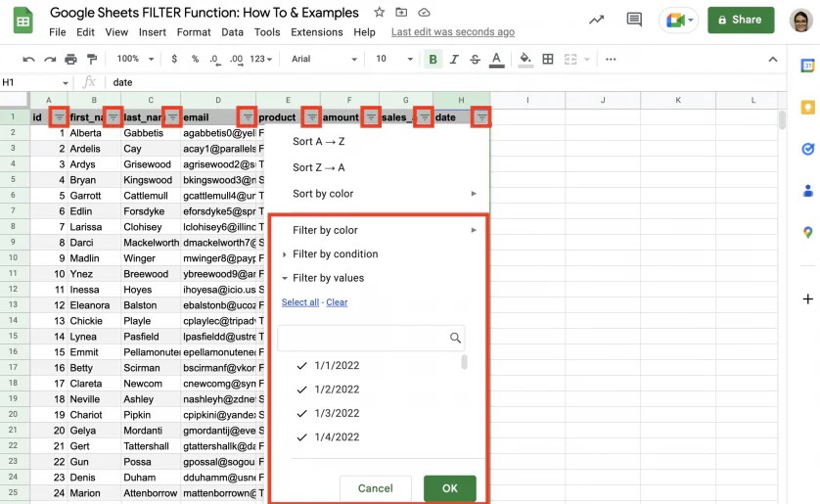
Task: Uncheck the 1/2/2022 value
Action: pos(301,389)
